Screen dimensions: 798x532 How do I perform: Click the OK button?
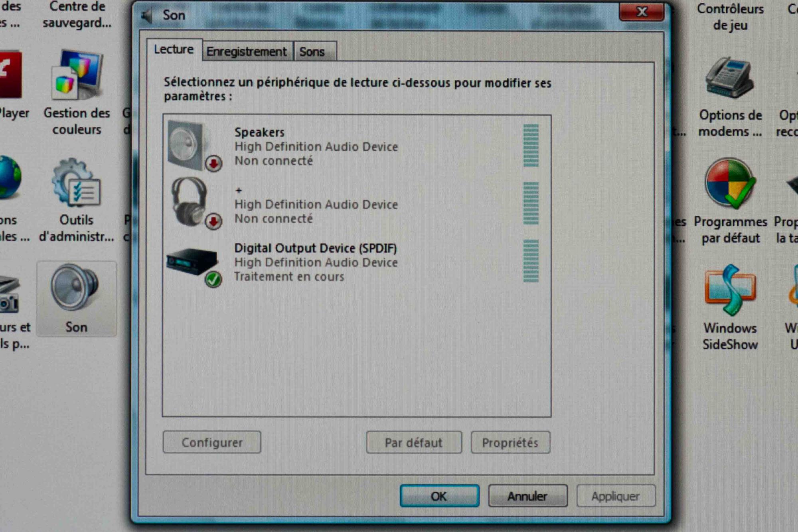tap(439, 496)
